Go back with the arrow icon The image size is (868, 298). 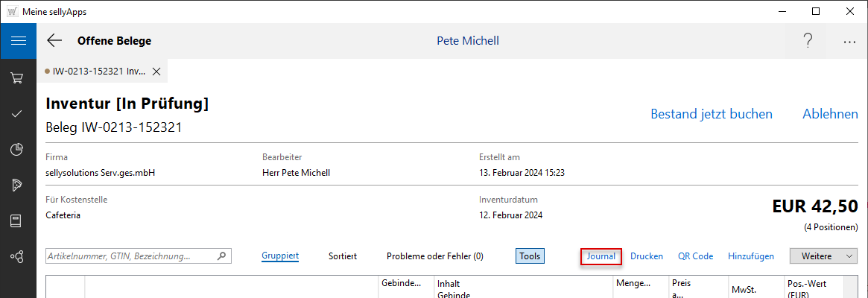[x=54, y=41]
